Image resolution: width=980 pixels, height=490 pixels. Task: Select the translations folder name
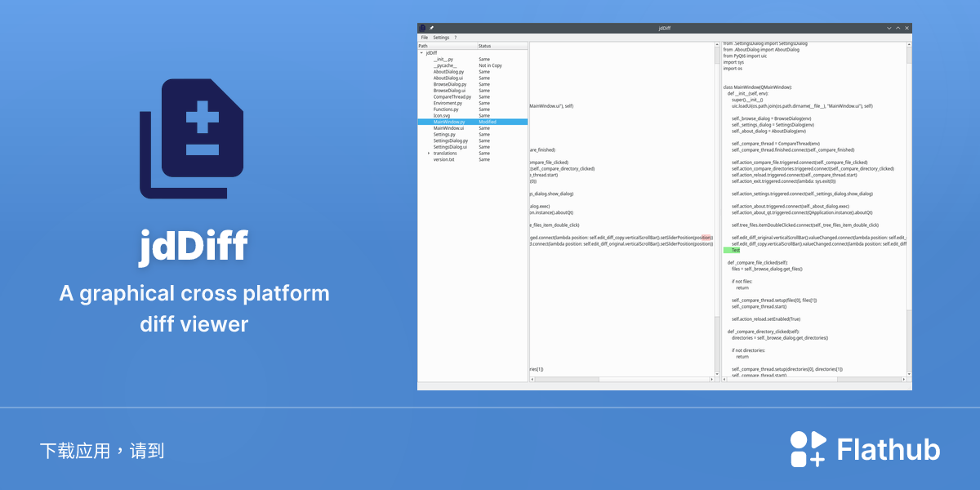click(x=445, y=153)
